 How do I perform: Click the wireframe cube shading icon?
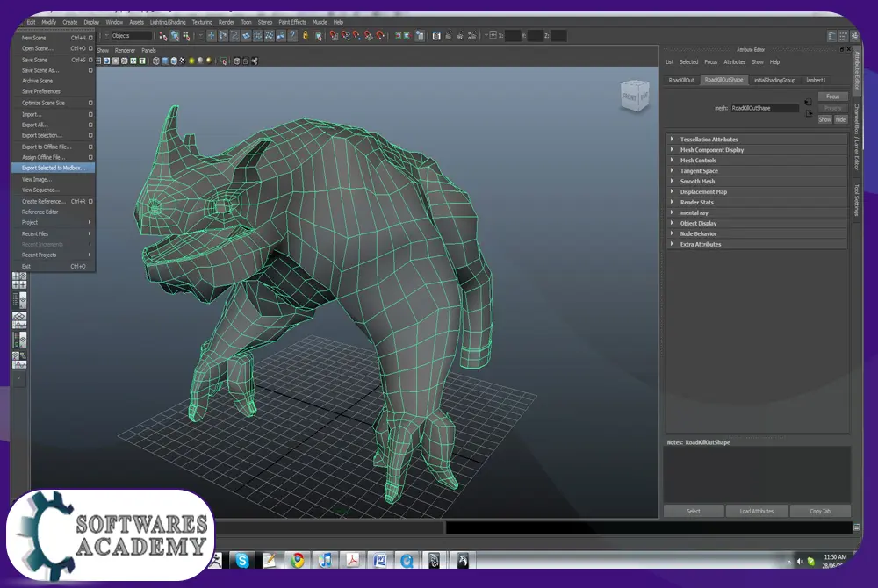(x=155, y=61)
